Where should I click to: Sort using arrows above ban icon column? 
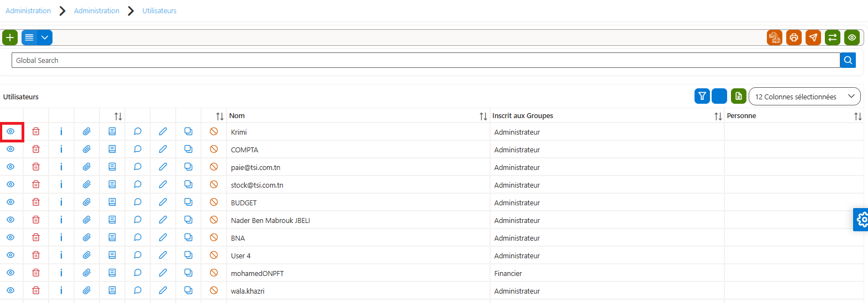219,116
